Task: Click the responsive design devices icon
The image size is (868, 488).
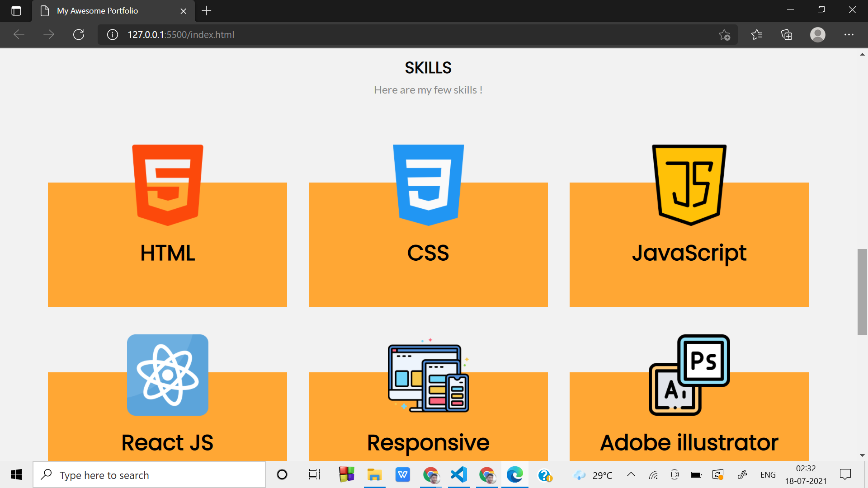Action: click(x=429, y=375)
